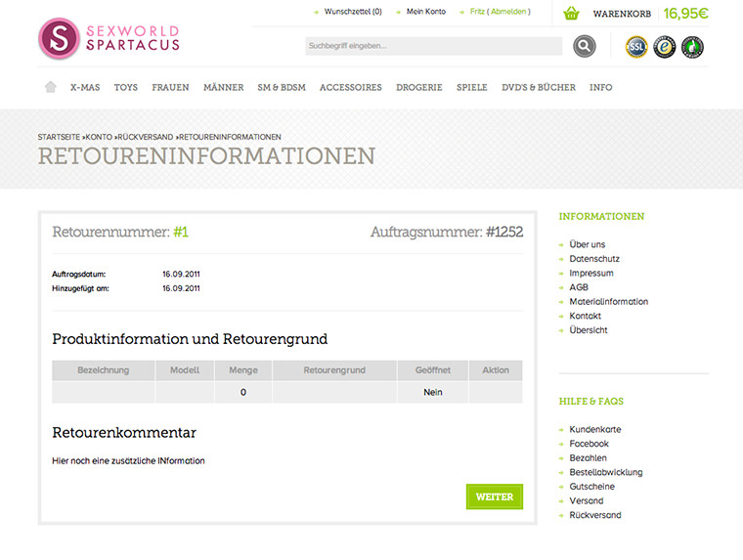The image size is (743, 560).
Task: Open the SM & BDSM menu
Action: click(282, 87)
